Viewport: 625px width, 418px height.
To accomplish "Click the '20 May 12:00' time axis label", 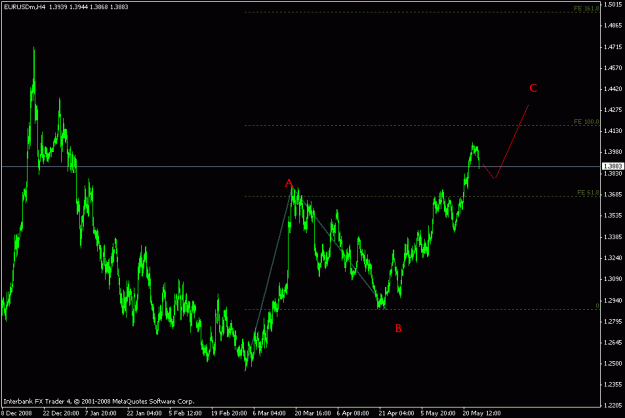I will coord(482,413).
